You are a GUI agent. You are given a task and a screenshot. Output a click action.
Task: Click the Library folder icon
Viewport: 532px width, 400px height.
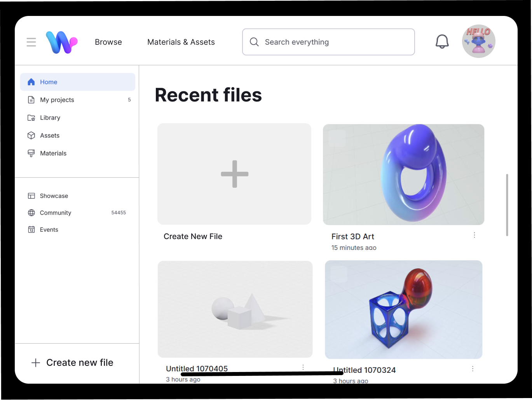[31, 118]
